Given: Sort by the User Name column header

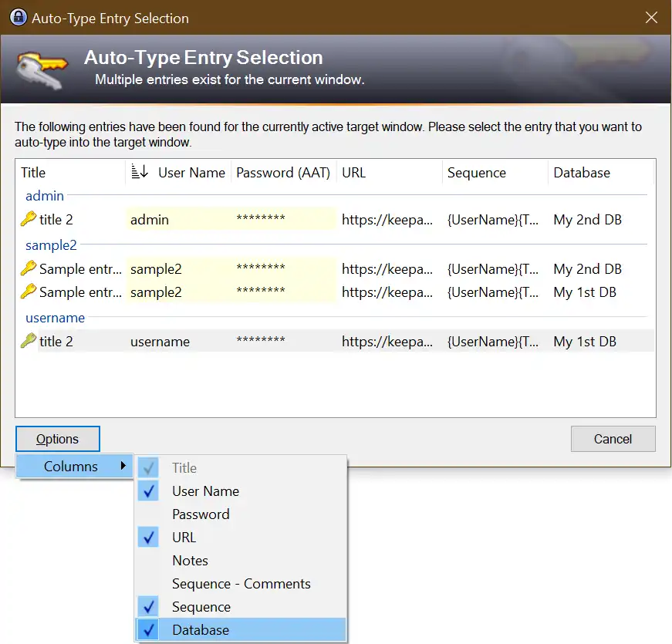Looking at the screenshot, I should click(x=178, y=172).
